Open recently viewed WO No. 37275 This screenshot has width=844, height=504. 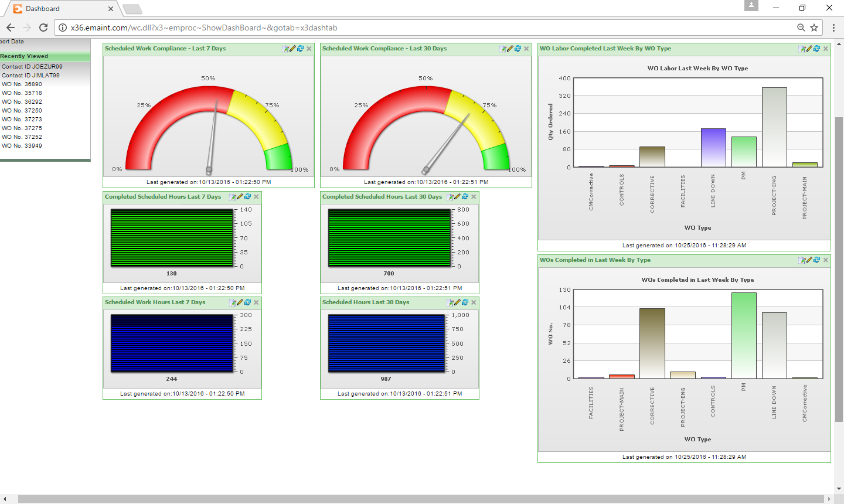[x=22, y=128]
